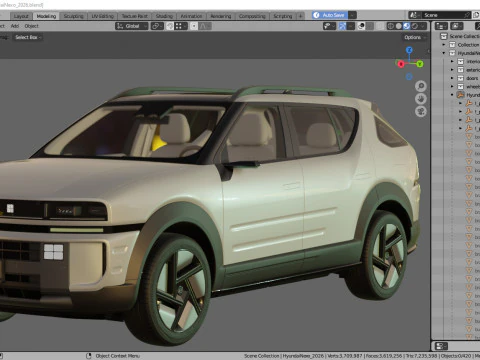Open the properties editor type icon
Viewport: 480px width, 360px height.
[441, 346]
